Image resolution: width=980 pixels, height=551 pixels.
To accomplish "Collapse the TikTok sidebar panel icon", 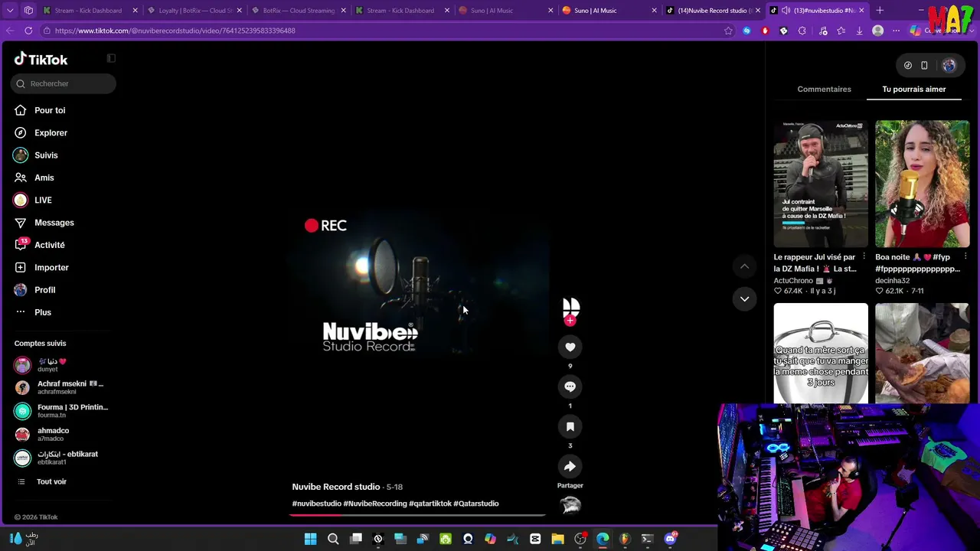I will coord(111,59).
